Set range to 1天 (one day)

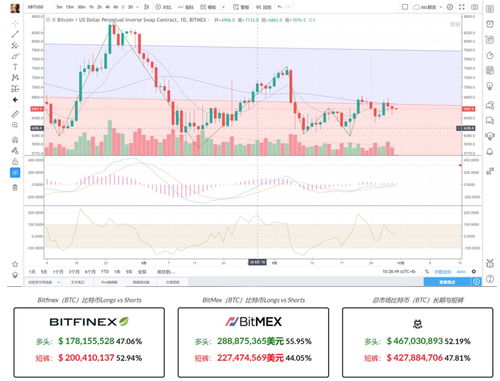[x=32, y=272]
